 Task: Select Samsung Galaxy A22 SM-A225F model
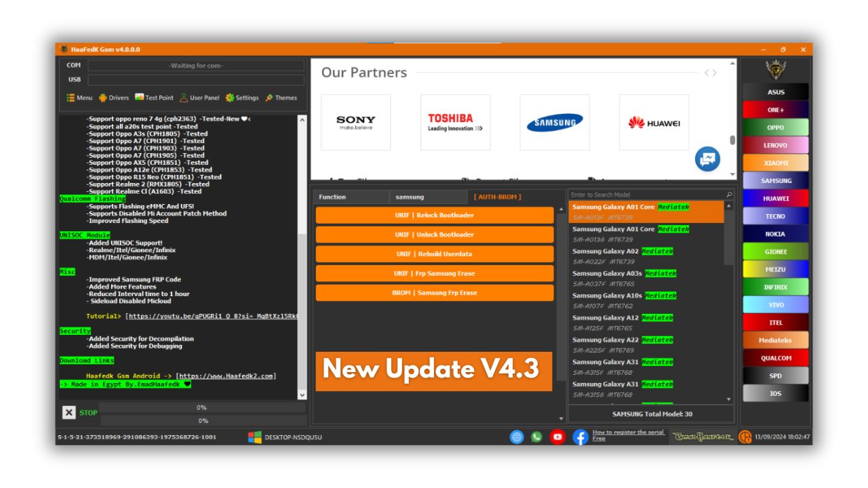tap(646, 345)
